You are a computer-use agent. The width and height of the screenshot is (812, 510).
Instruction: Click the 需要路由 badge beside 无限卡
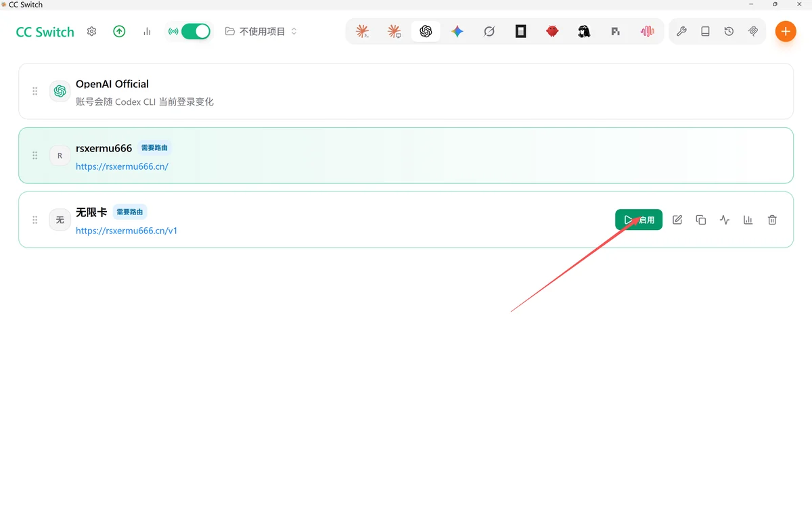coord(130,212)
